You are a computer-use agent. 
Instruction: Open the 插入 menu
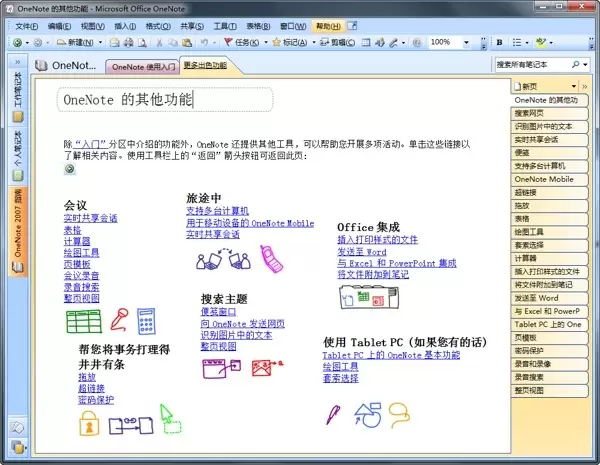[x=125, y=26]
